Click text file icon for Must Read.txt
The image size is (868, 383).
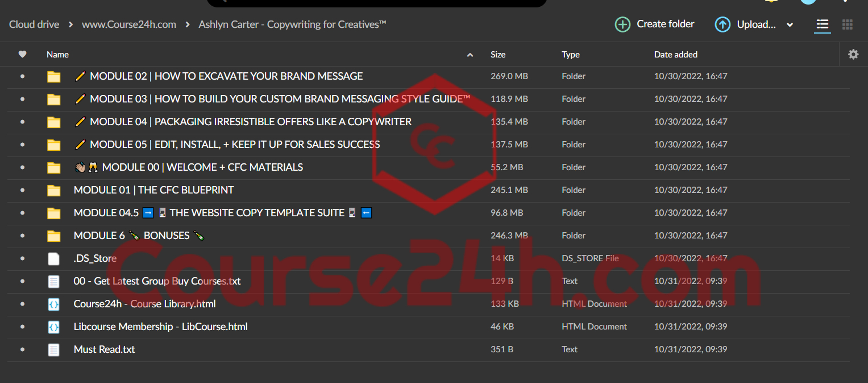(53, 349)
